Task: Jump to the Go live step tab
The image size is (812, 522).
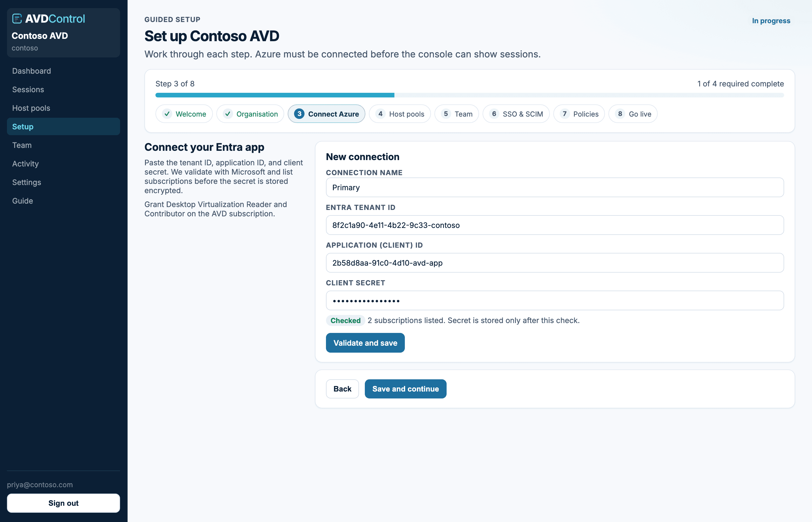Action: [633, 114]
